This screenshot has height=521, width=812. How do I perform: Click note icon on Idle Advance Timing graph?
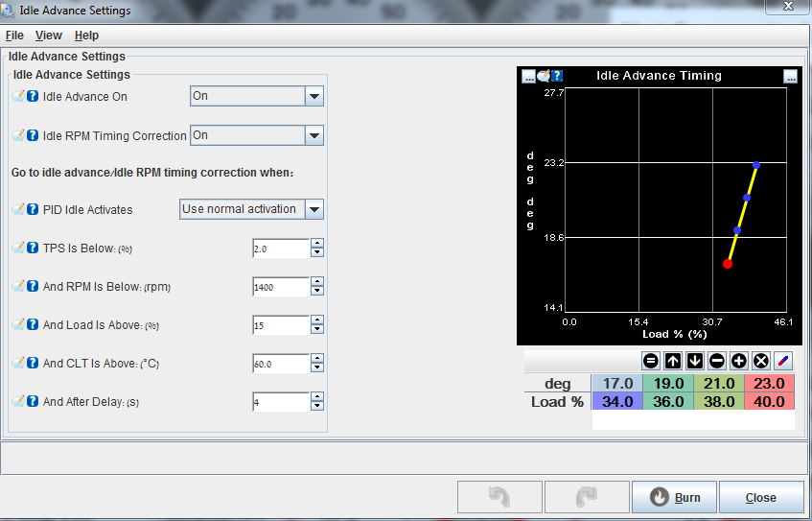tap(544, 76)
